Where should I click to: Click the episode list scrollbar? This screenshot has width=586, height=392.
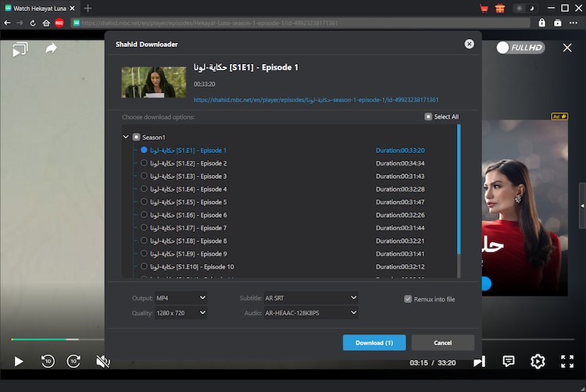(x=459, y=191)
